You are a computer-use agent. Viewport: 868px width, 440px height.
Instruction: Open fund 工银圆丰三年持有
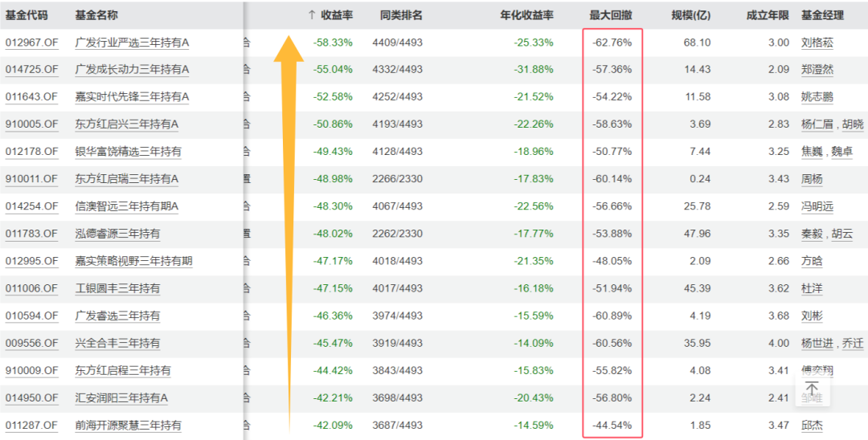click(x=117, y=288)
